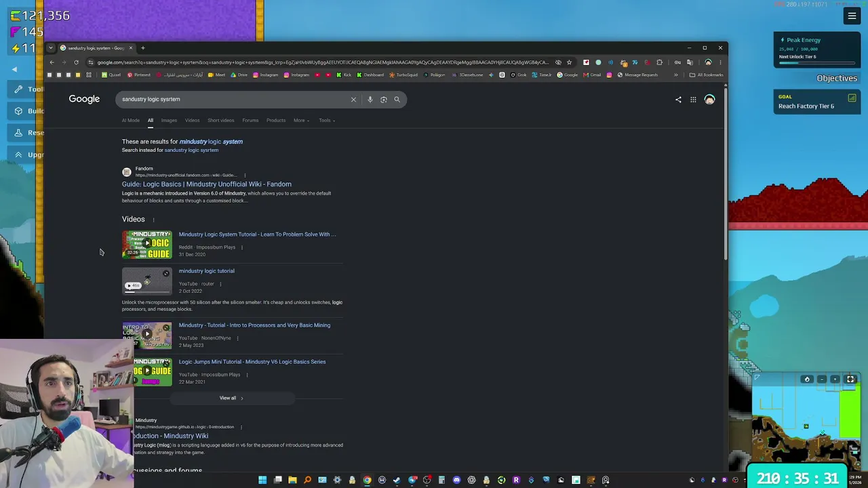Clear the Google search box

click(x=353, y=100)
